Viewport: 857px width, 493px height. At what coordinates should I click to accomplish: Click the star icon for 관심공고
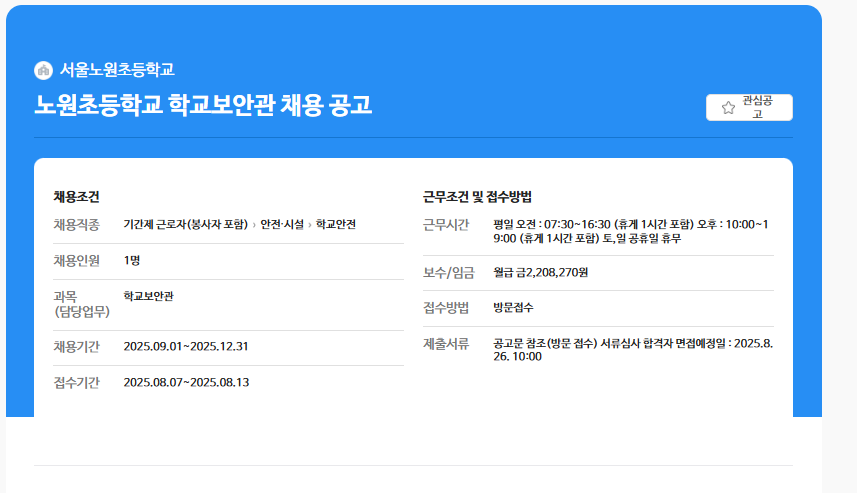coord(728,108)
